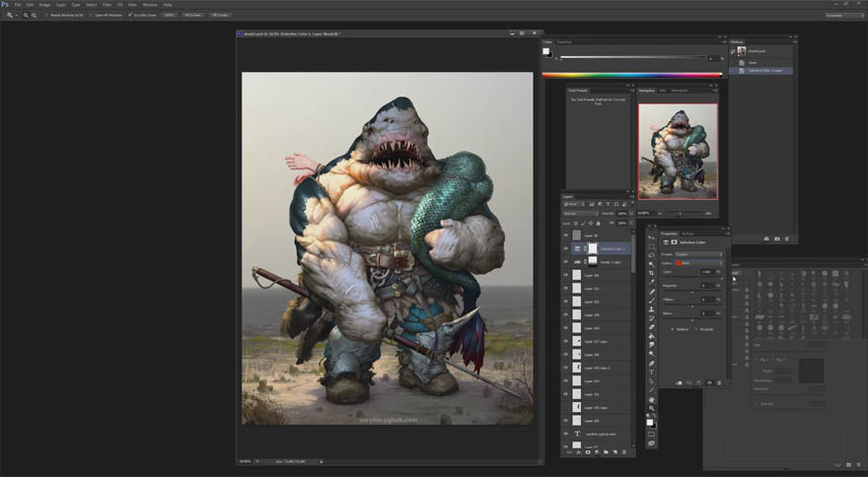The width and height of the screenshot is (868, 477).
Task: Create new adjustment layer from Layers panel
Action: [597, 452]
